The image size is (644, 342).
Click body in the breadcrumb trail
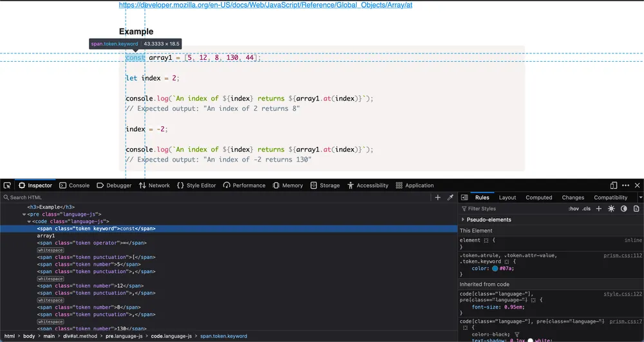pos(29,336)
